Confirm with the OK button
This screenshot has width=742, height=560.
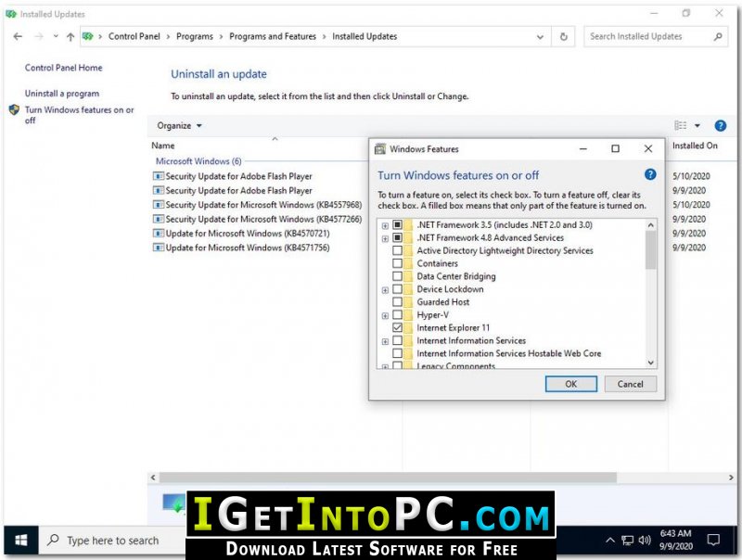click(571, 384)
